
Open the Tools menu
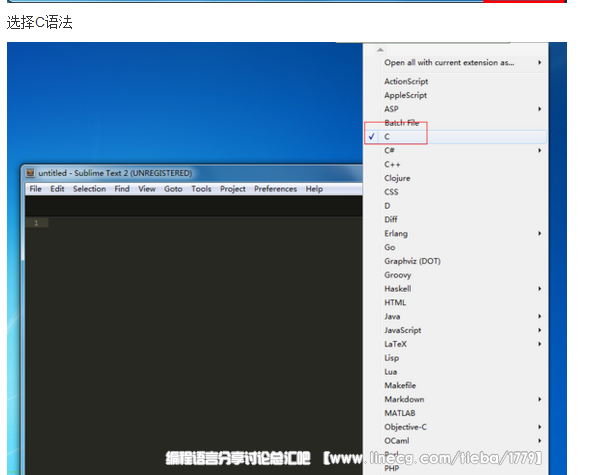pos(201,189)
